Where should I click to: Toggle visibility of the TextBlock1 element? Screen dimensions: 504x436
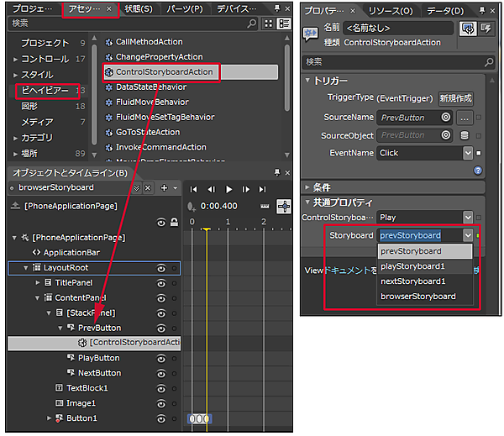[x=160, y=388]
